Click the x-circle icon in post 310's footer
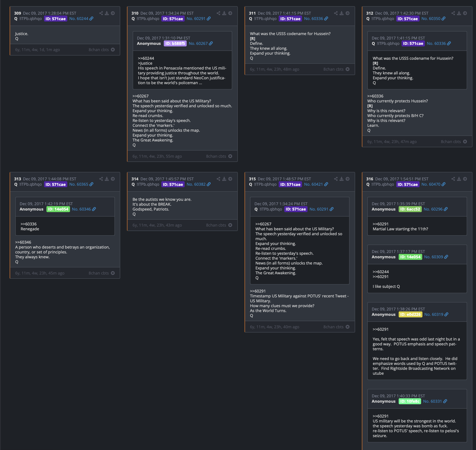The height and width of the screenshot is (450, 476). click(230, 156)
